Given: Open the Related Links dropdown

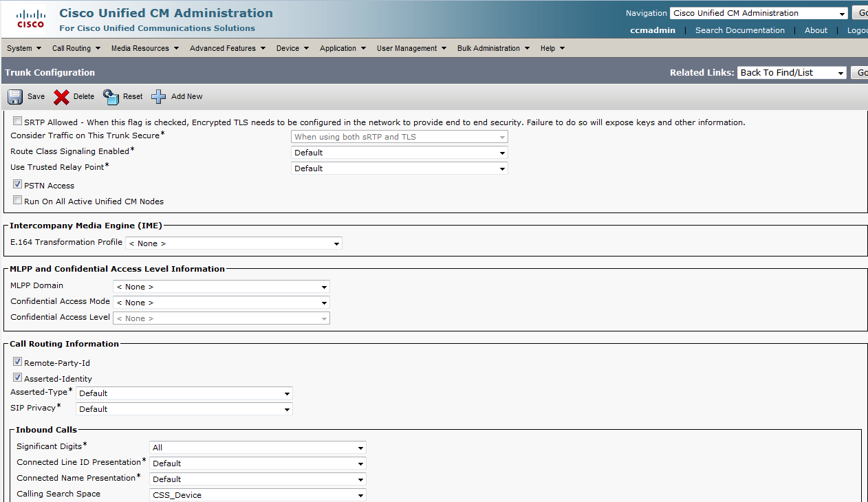Looking at the screenshot, I should (792, 73).
